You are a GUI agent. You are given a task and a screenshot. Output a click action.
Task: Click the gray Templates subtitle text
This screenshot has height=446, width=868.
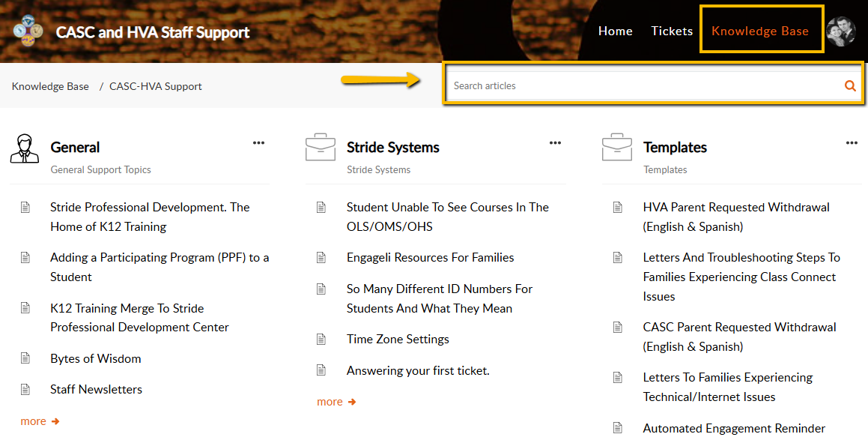pyautogui.click(x=665, y=170)
